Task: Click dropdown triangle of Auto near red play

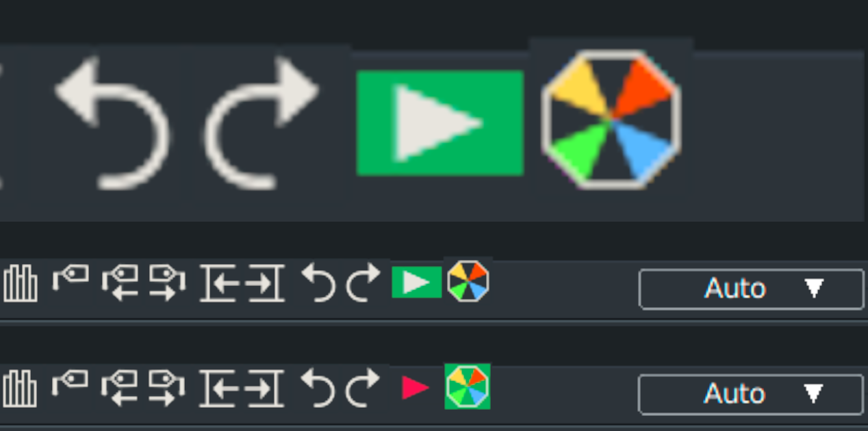Action: [813, 393]
